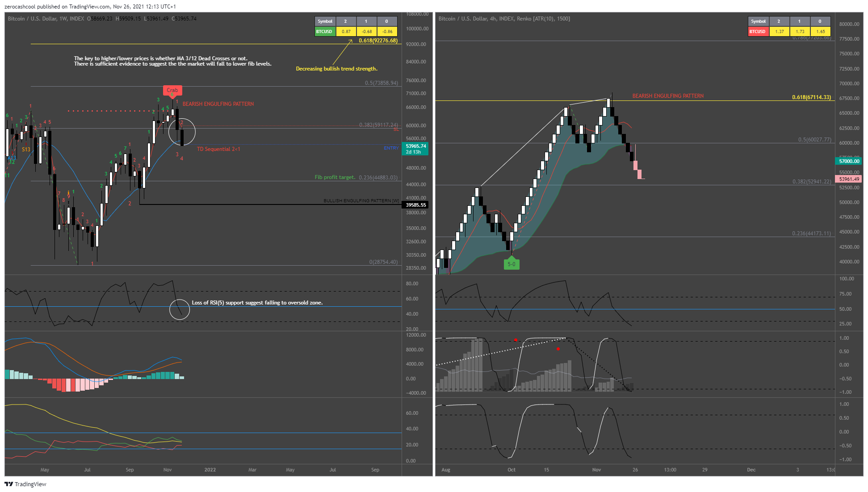
Task: Select the 0(28754.40) fib label
Action: tap(383, 262)
